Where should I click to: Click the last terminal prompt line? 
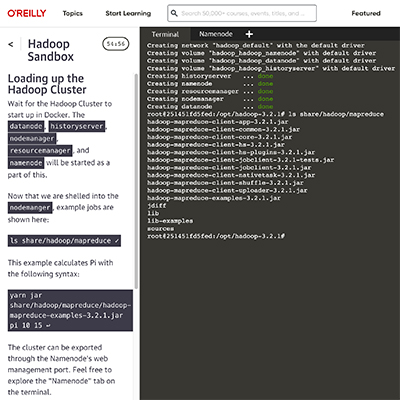tap(216, 236)
